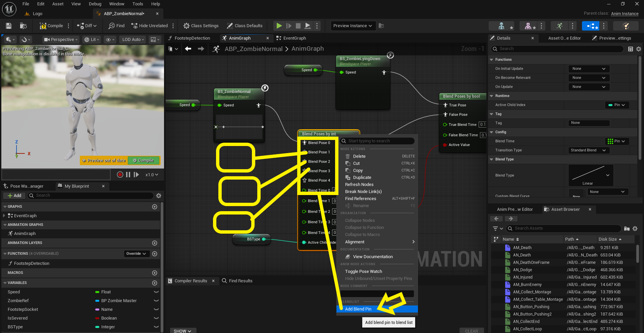
Task: Focus the context menu search field
Action: [x=377, y=141]
